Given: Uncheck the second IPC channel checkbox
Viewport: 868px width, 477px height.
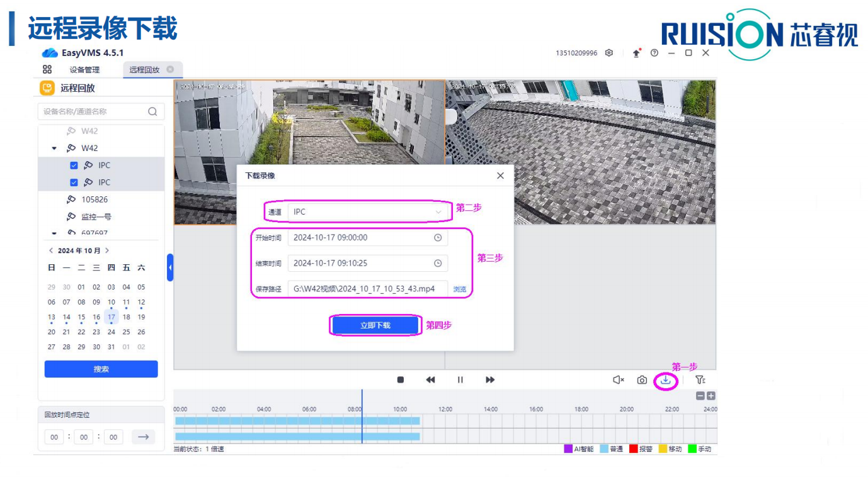Looking at the screenshot, I should click(74, 182).
